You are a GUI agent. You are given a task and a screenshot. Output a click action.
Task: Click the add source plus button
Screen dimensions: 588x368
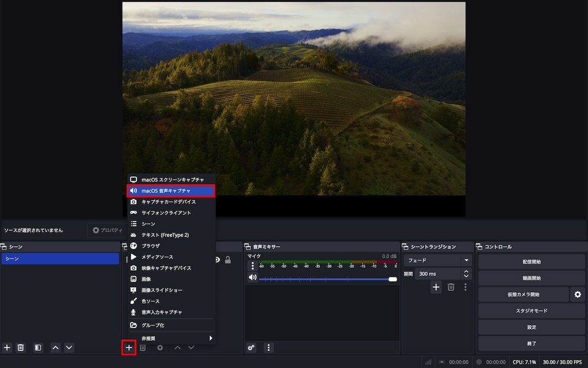(x=129, y=348)
